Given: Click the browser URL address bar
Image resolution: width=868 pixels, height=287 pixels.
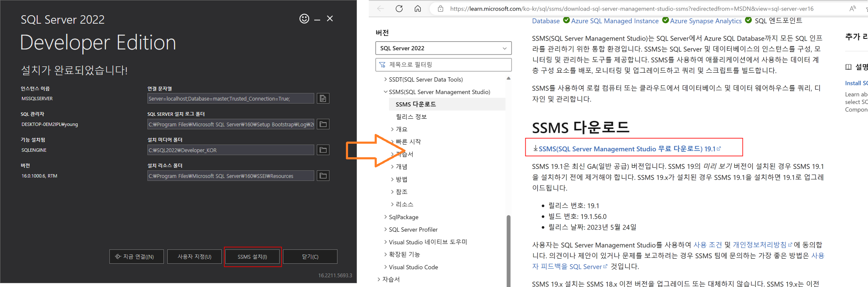Looking at the screenshot, I should (x=631, y=8).
